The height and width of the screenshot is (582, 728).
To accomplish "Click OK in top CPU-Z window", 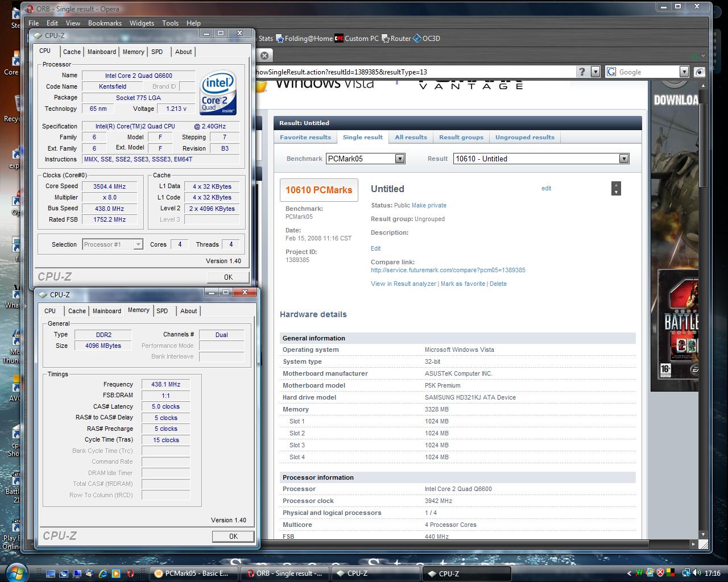I will point(228,277).
